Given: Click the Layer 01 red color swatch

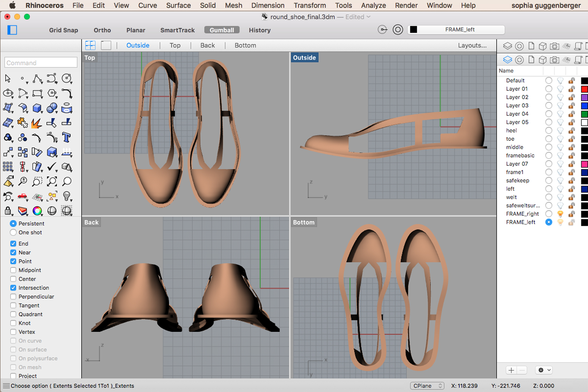Looking at the screenshot, I should pyautogui.click(x=584, y=89).
